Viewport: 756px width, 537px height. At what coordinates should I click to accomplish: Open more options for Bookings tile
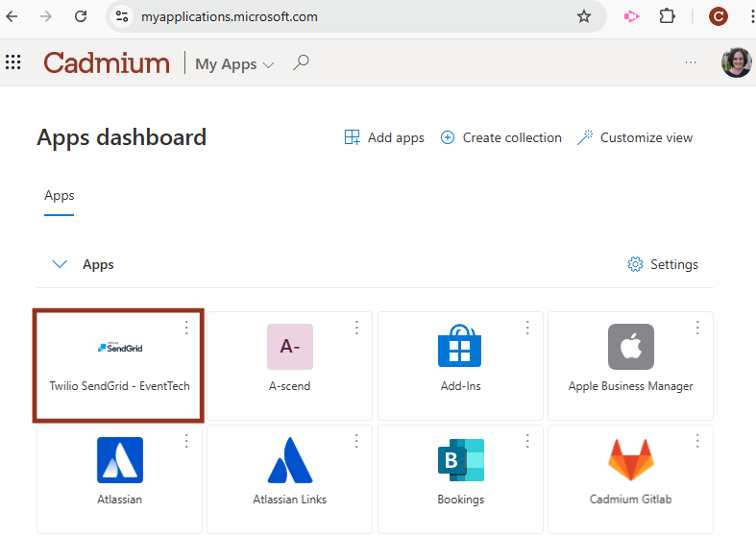(x=527, y=441)
